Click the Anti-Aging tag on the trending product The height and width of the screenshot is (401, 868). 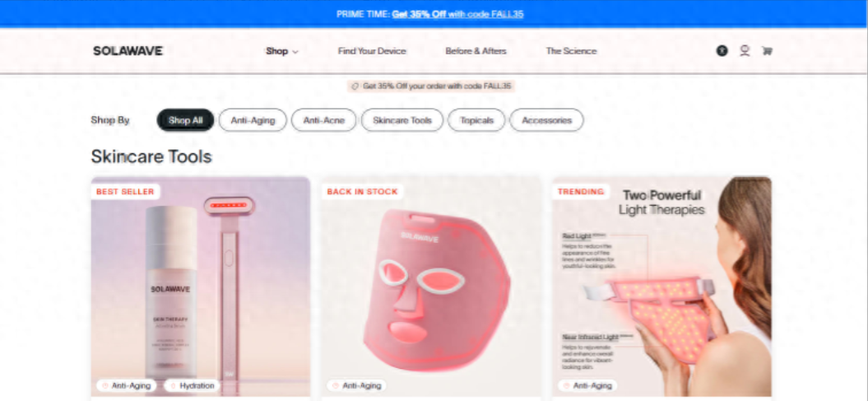(587, 385)
